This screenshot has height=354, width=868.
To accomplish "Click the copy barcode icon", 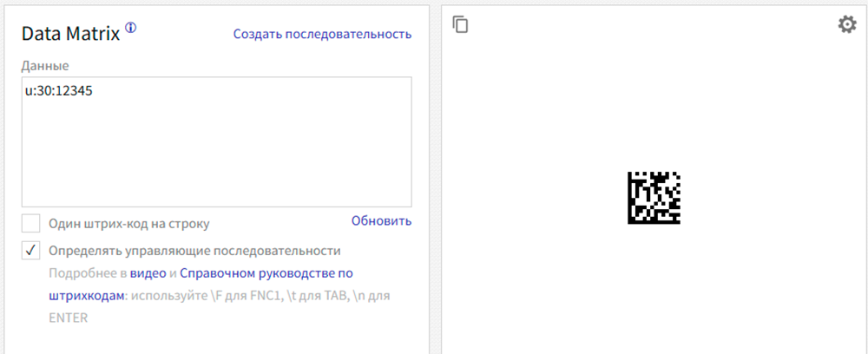I will coord(460,24).
